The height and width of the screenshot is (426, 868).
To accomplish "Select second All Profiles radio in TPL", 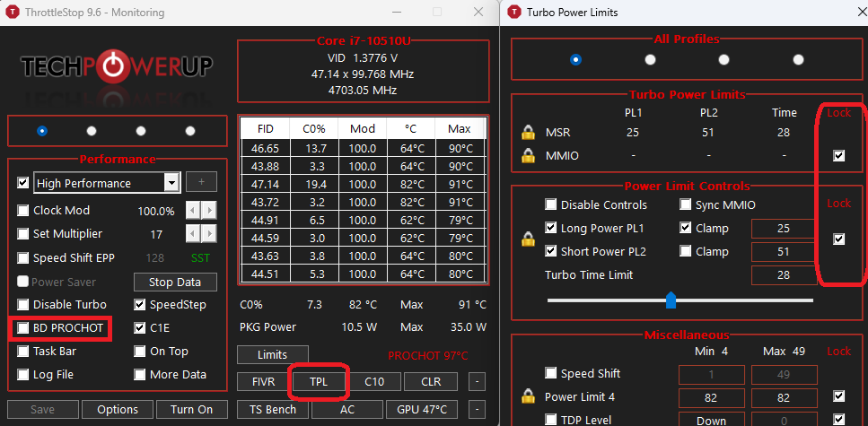I will [650, 59].
